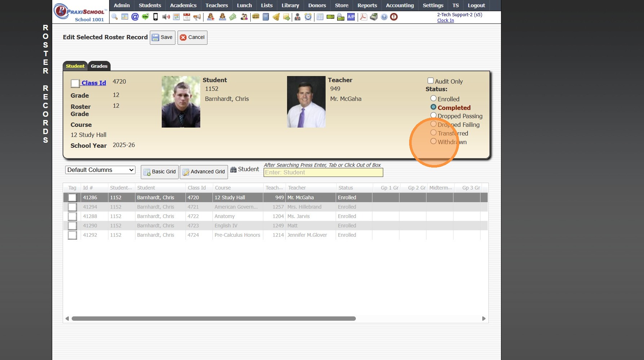Click the Basic Grid button

pos(160,172)
